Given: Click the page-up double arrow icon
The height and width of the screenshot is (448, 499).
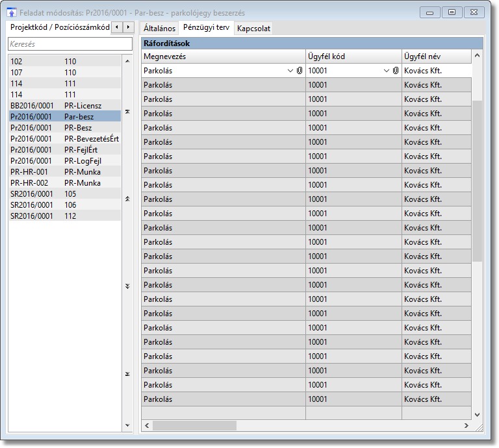Looking at the screenshot, I should click(x=127, y=199).
